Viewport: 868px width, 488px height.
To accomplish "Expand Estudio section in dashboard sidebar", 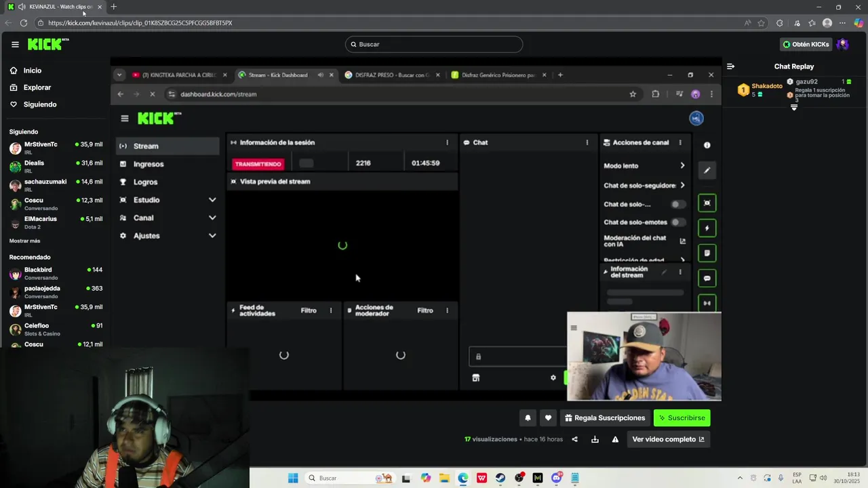I will pos(212,200).
